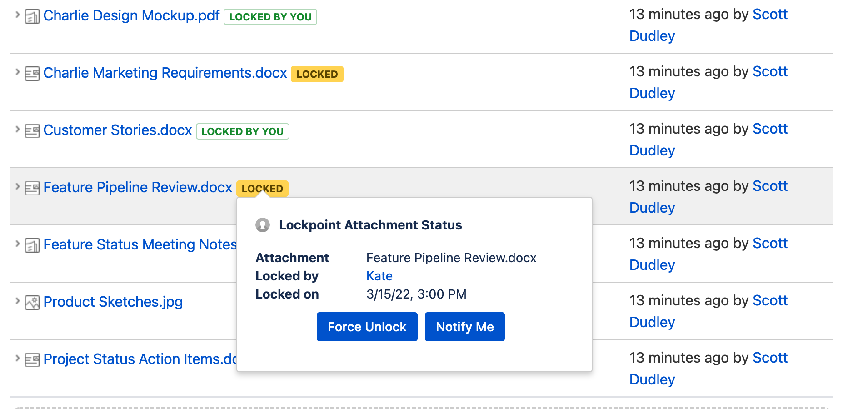Click Scott Dudley link in the first row
Screen dimensions: 868x409
(x=769, y=15)
